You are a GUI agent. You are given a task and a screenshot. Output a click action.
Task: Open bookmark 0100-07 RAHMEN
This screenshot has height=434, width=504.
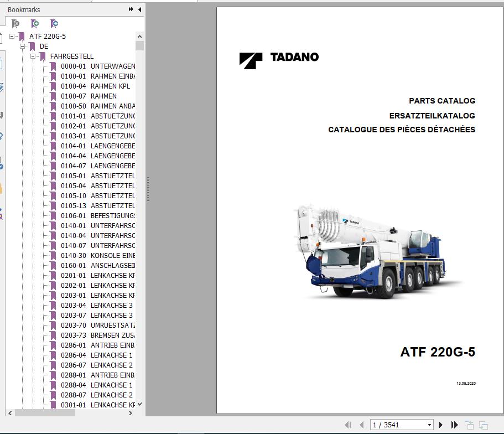[x=89, y=96]
